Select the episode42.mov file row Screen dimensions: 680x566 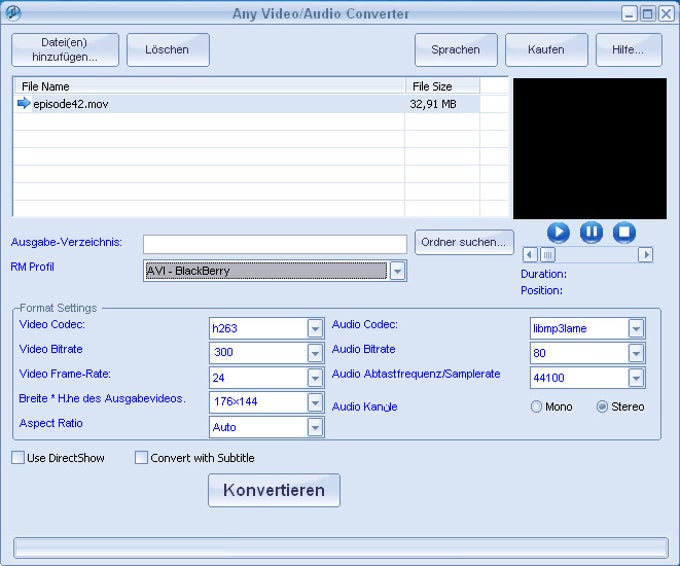tap(247, 104)
